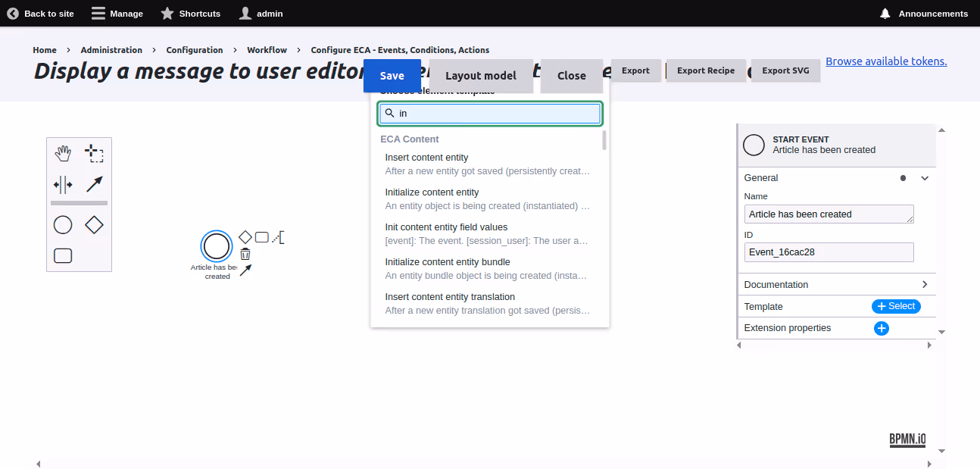Click the ECA Content group heading
Screen dimensions: 980x469
coord(410,139)
